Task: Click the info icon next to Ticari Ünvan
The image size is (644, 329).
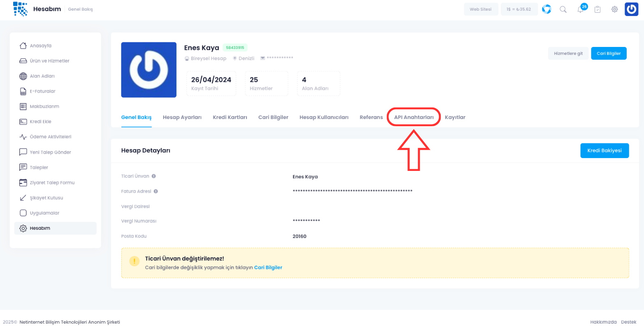Action: (153, 176)
